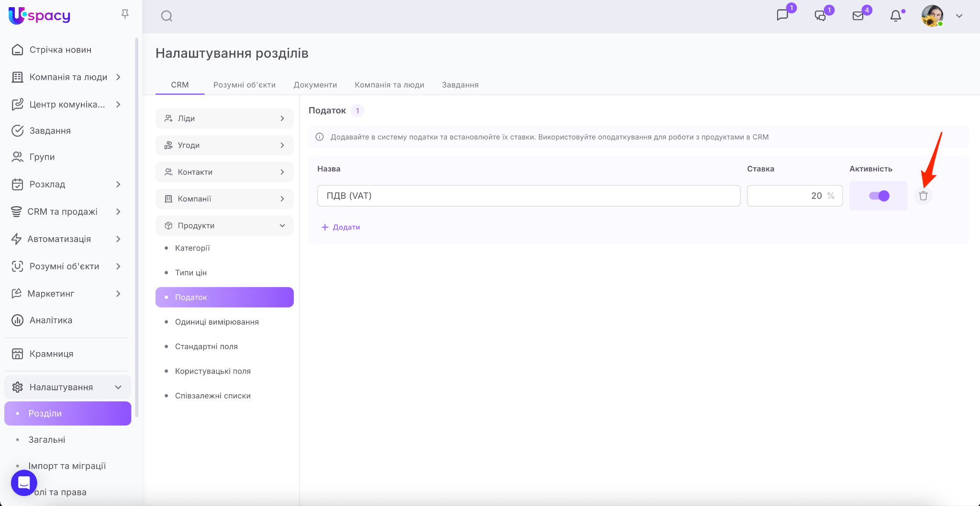Click the search magnifier icon
980x506 pixels.
coord(167,16)
